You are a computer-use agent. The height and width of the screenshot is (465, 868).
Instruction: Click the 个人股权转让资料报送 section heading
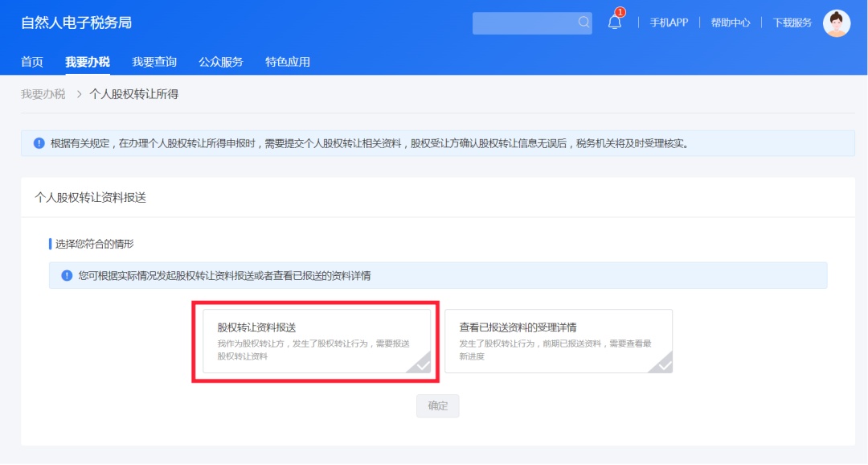(x=90, y=198)
